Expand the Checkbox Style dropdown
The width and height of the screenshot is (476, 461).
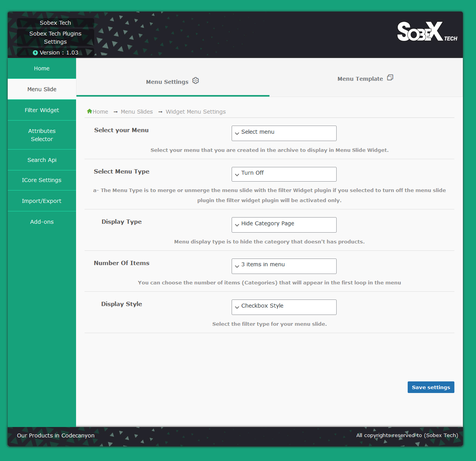click(x=284, y=307)
